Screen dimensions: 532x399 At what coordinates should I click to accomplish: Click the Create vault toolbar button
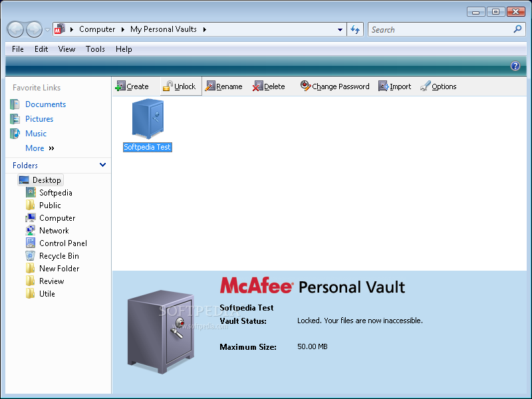[x=132, y=86]
